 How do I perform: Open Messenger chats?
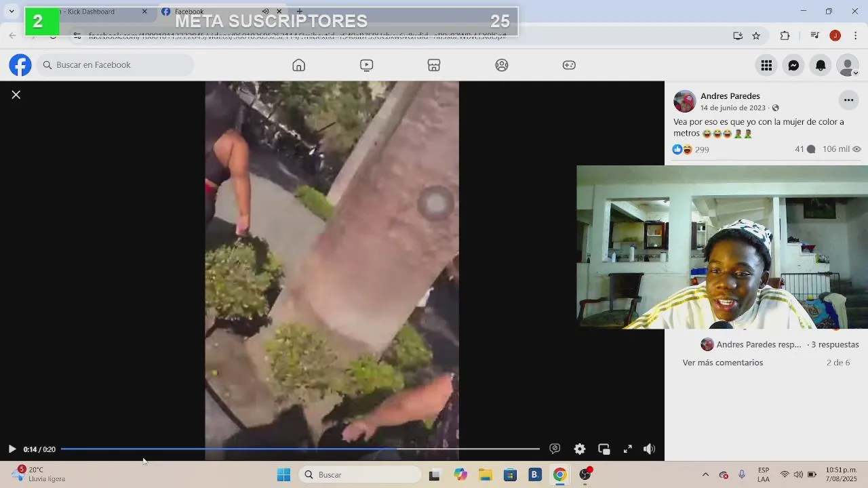793,65
